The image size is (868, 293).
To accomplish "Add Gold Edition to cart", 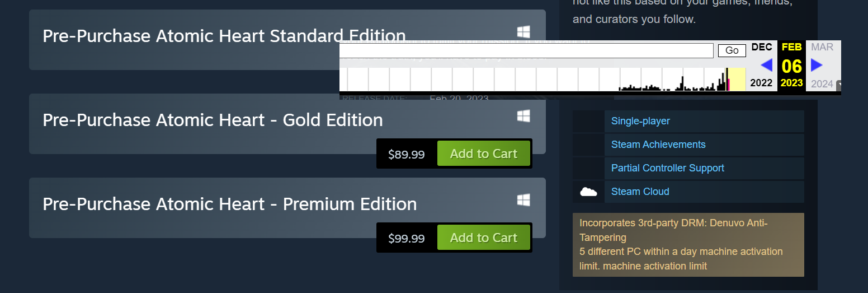I will pos(483,154).
